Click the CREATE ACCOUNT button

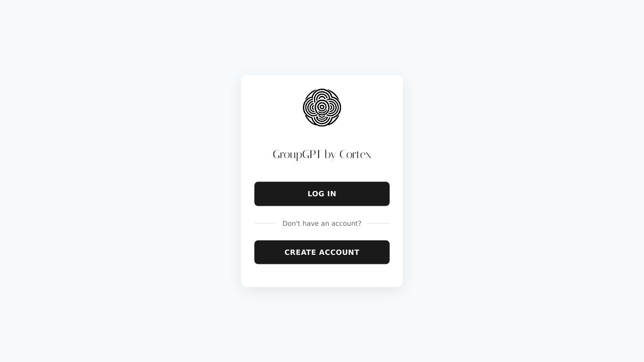click(322, 252)
